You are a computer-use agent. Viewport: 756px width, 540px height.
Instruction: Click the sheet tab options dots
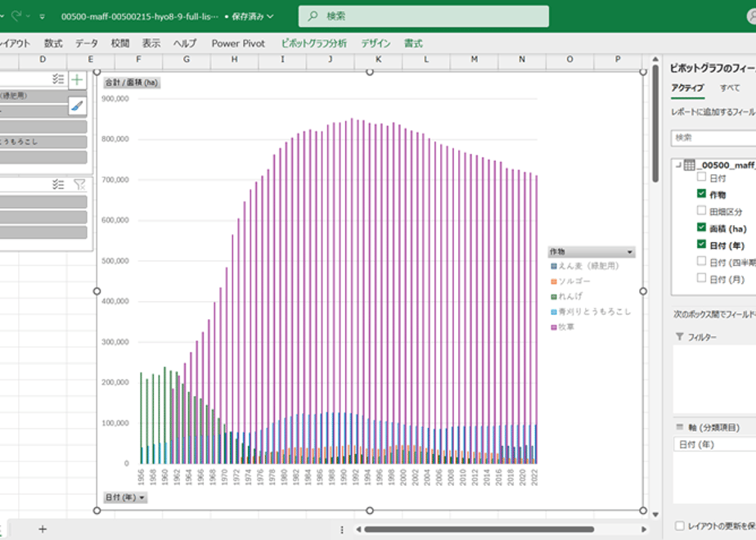(342, 529)
